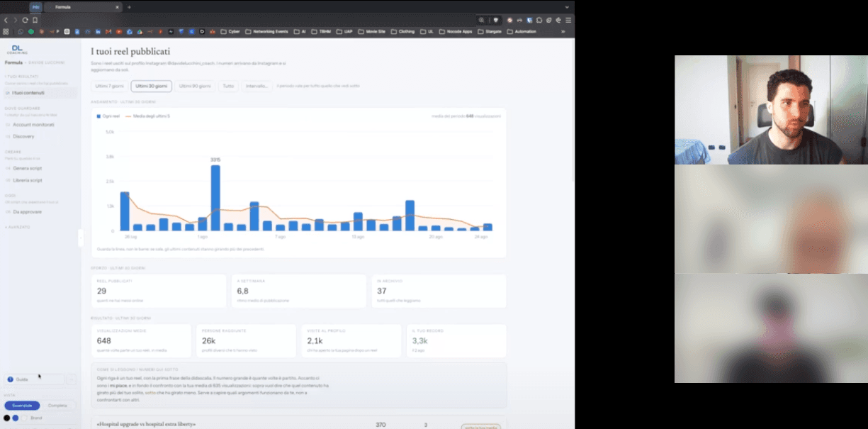Switch the view to Completa
Viewport: 868px width, 429px height.
(57, 406)
